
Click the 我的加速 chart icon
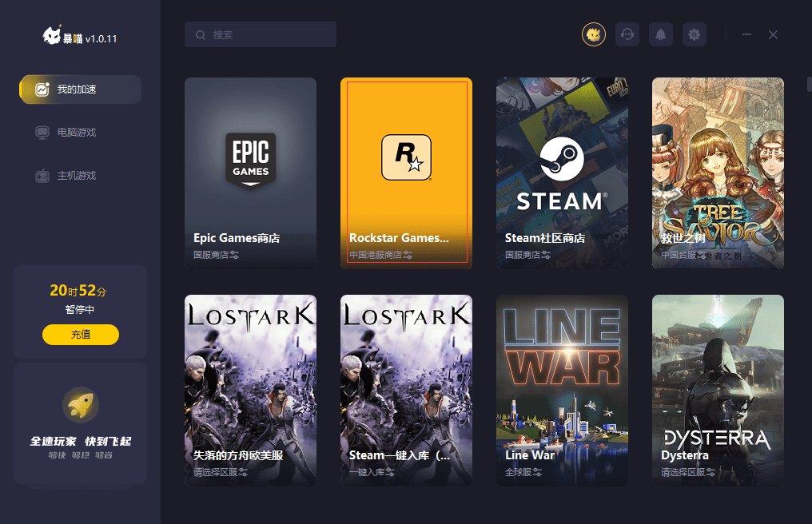click(x=42, y=89)
